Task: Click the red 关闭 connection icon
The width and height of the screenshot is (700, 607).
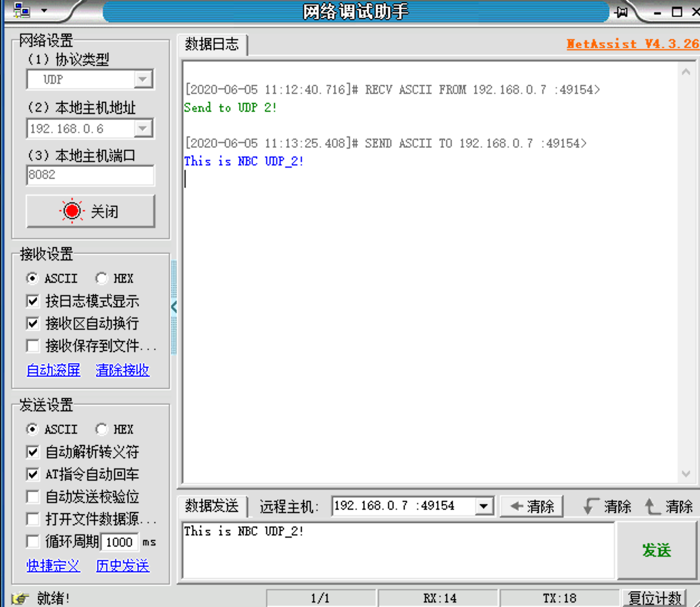Action: (x=72, y=211)
